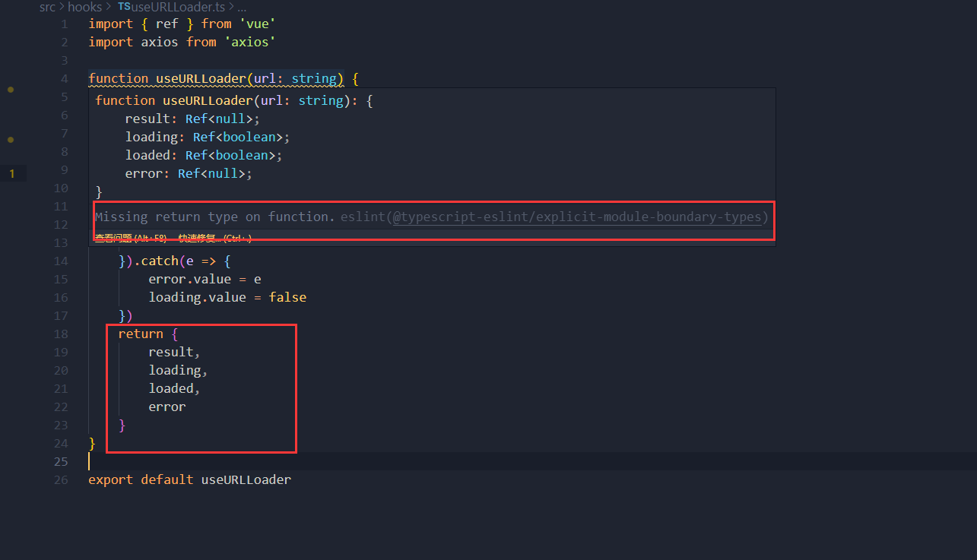This screenshot has width=977, height=560.
Task: Click 'result: Ref<null>;' in the hover popup
Action: point(192,119)
